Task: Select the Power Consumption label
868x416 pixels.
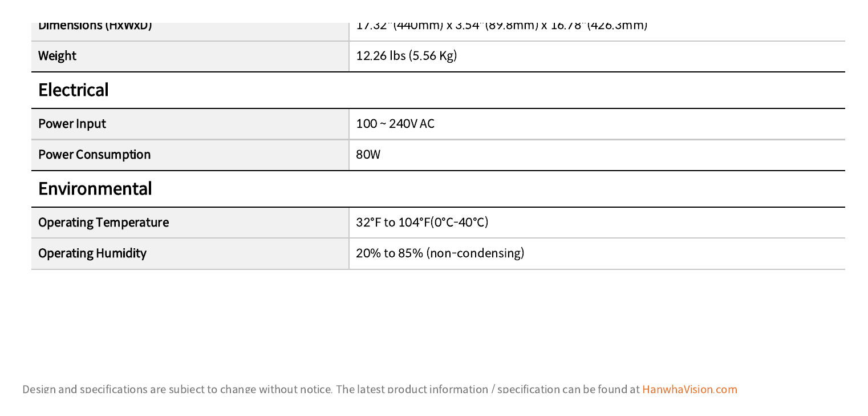Action: (94, 155)
